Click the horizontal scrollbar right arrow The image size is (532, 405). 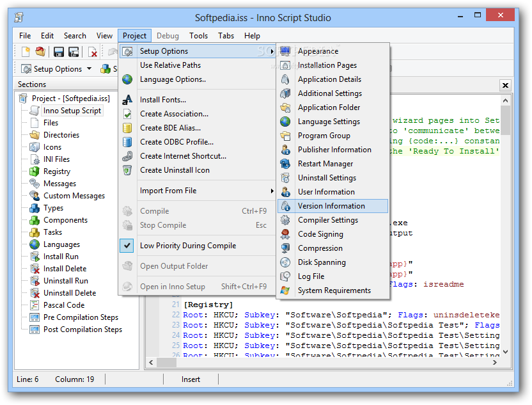pyautogui.click(x=495, y=363)
